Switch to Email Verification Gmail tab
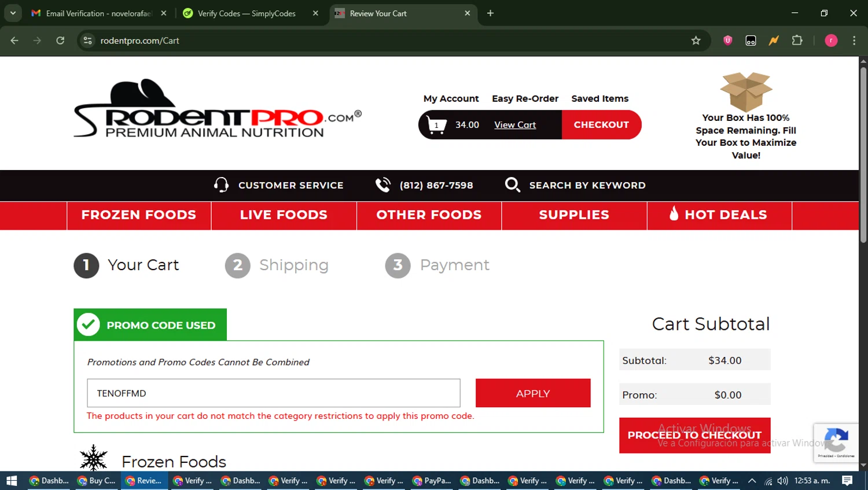Viewport: 868px width, 490px height. tap(98, 13)
